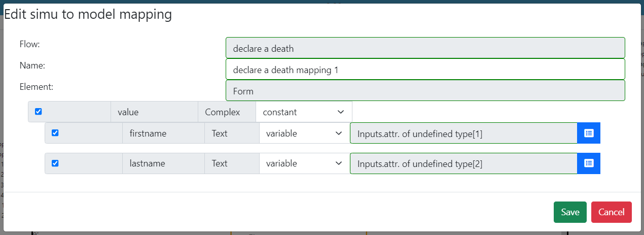Click the 'Edit simu to model mapping' title

pyautogui.click(x=88, y=15)
